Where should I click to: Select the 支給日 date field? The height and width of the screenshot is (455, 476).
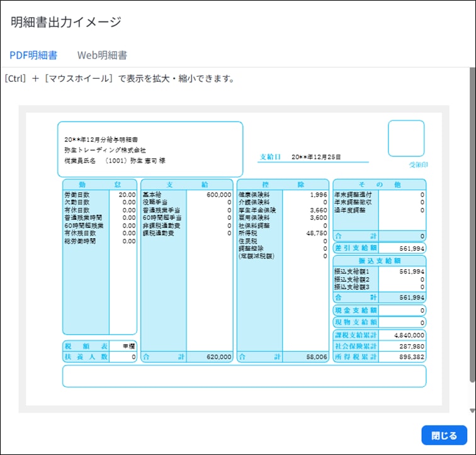[313, 157]
